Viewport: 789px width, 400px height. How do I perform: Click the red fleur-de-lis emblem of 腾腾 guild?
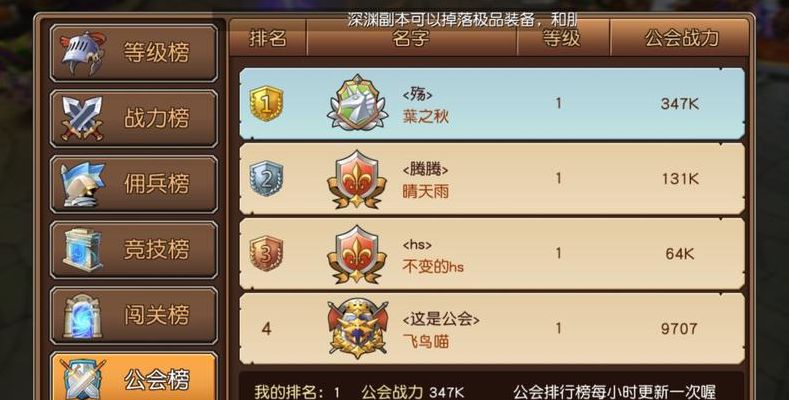pos(357,179)
